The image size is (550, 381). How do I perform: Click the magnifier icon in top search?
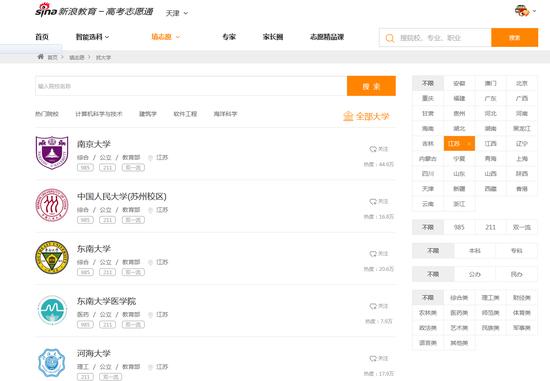coord(390,38)
